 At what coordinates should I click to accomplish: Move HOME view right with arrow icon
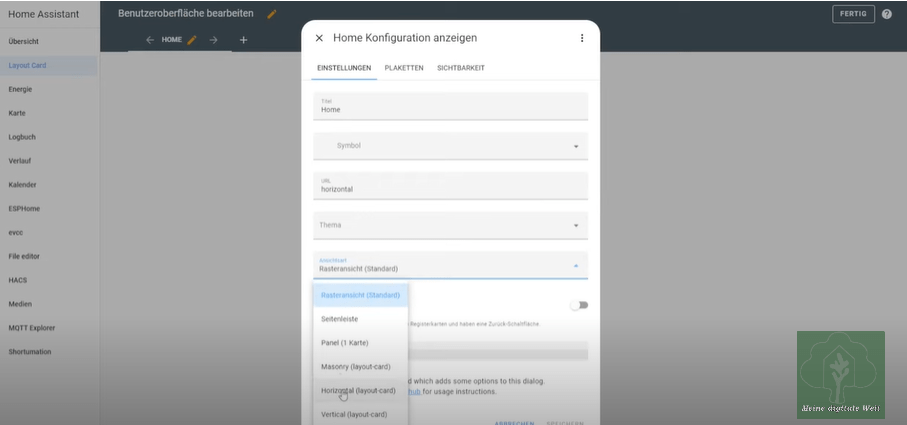[x=213, y=40]
